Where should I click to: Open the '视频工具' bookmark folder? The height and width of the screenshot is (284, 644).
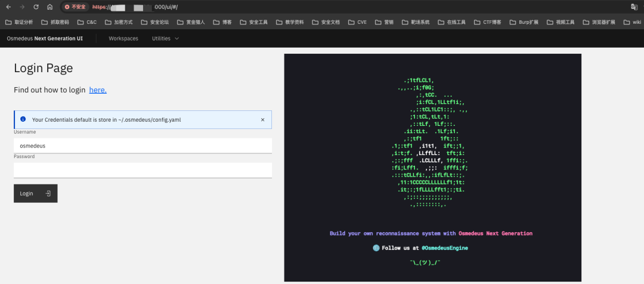[561, 22]
